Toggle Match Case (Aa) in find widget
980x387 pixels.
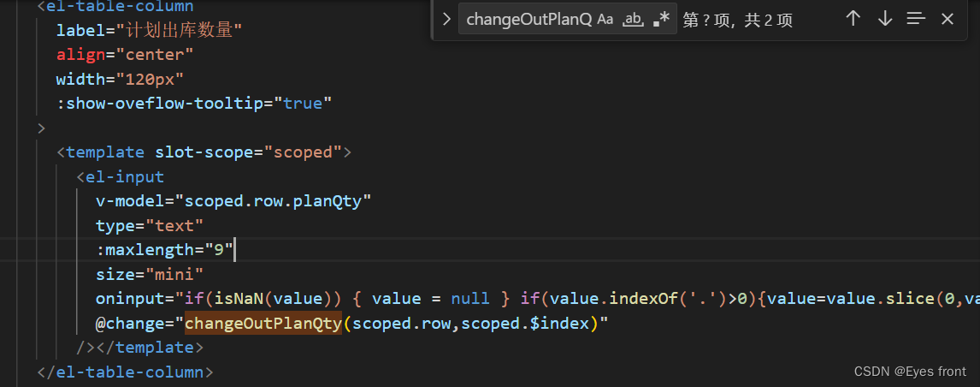coord(605,20)
